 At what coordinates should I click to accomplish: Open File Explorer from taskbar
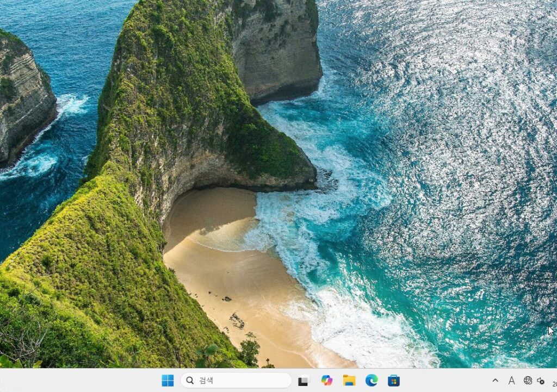349,381
